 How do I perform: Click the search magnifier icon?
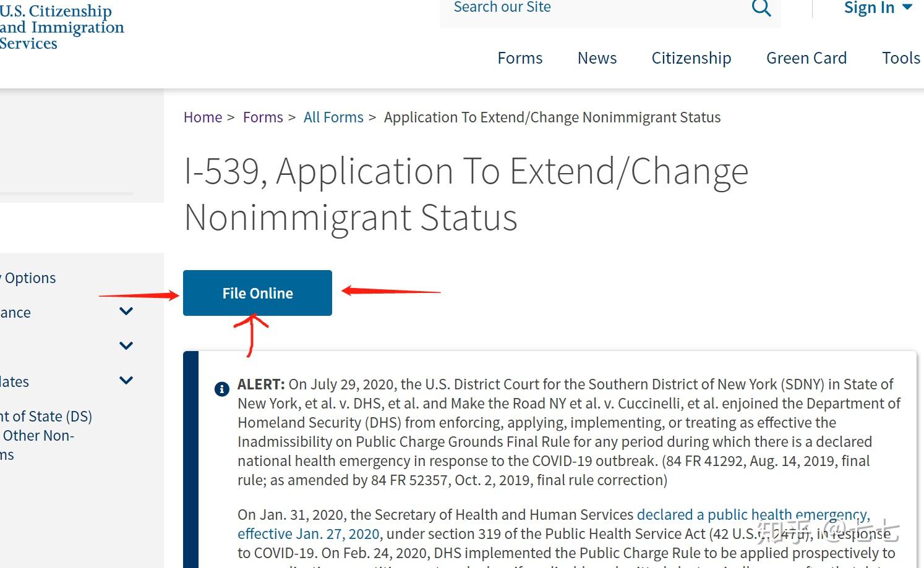click(761, 8)
